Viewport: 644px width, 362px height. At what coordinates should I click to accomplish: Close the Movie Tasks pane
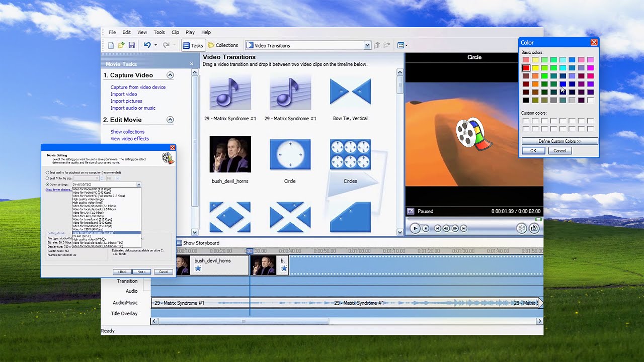point(191,64)
